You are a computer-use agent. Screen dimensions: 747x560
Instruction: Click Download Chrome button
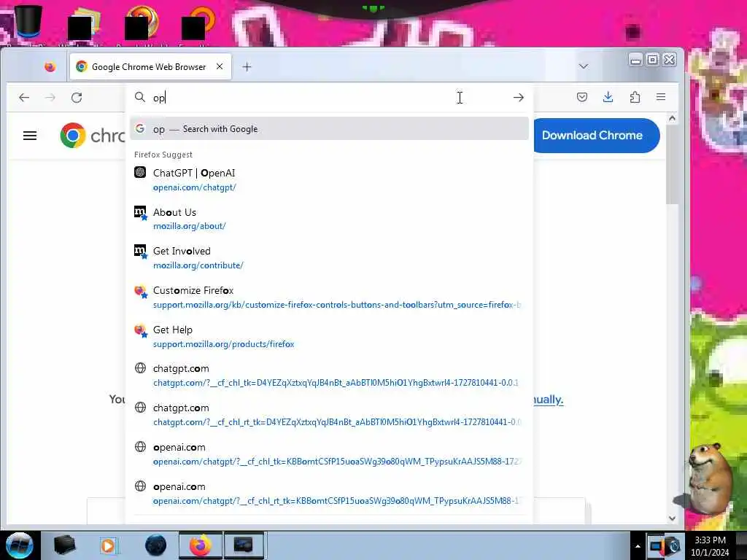(x=595, y=135)
